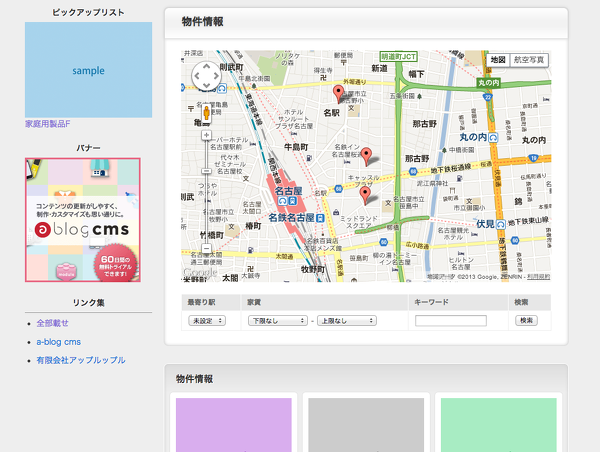Viewport: 600px width, 452px height.
Task: Pan the map up with the top arrow
Action: [206, 67]
